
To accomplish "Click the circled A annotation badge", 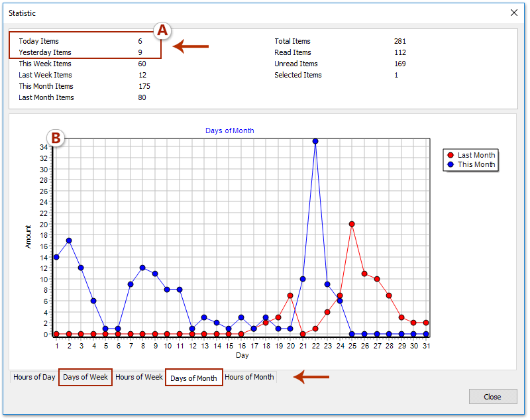I will pos(163,30).
